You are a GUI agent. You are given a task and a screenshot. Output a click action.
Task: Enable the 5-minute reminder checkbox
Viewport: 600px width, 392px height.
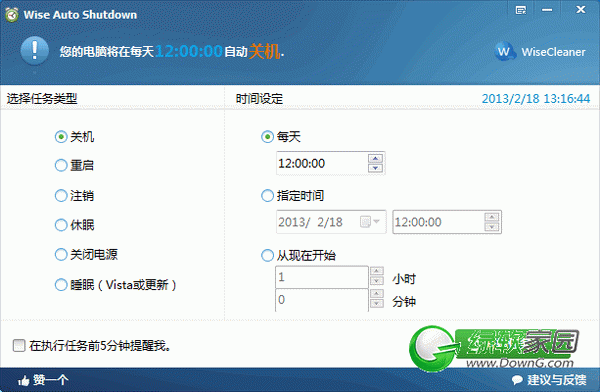tap(19, 345)
